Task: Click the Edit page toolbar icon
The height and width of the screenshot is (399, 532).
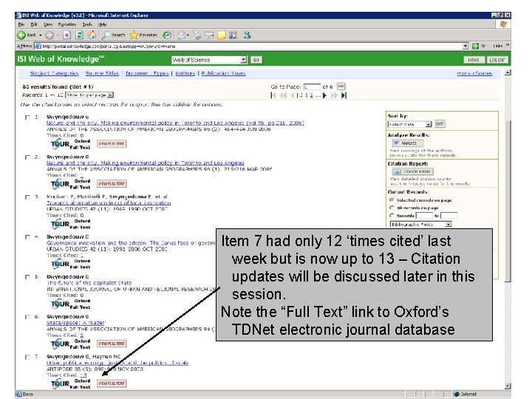Action: [209, 35]
